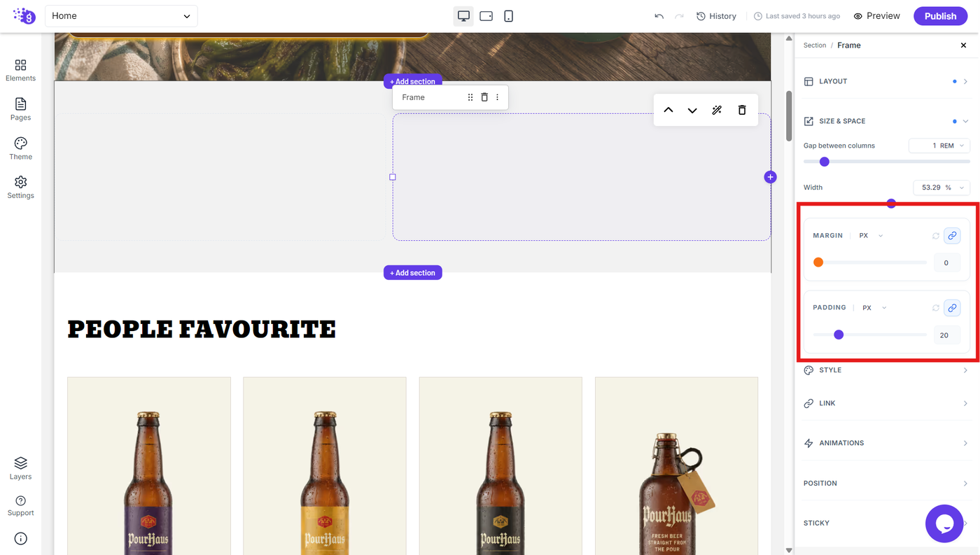Expand the Style settings section

point(886,370)
